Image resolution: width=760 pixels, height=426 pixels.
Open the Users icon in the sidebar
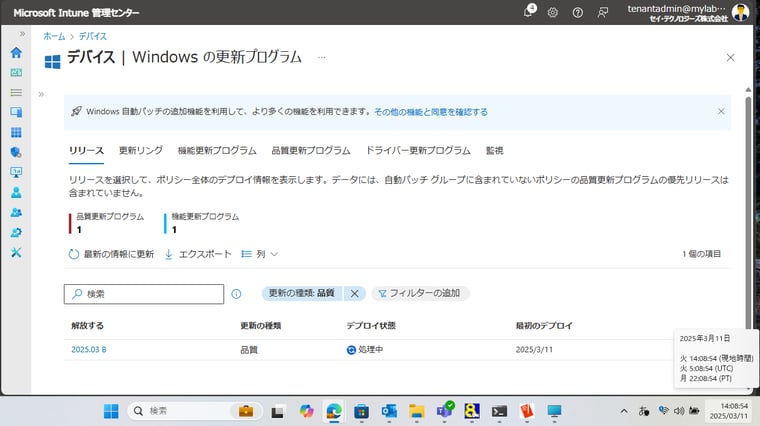(x=16, y=192)
